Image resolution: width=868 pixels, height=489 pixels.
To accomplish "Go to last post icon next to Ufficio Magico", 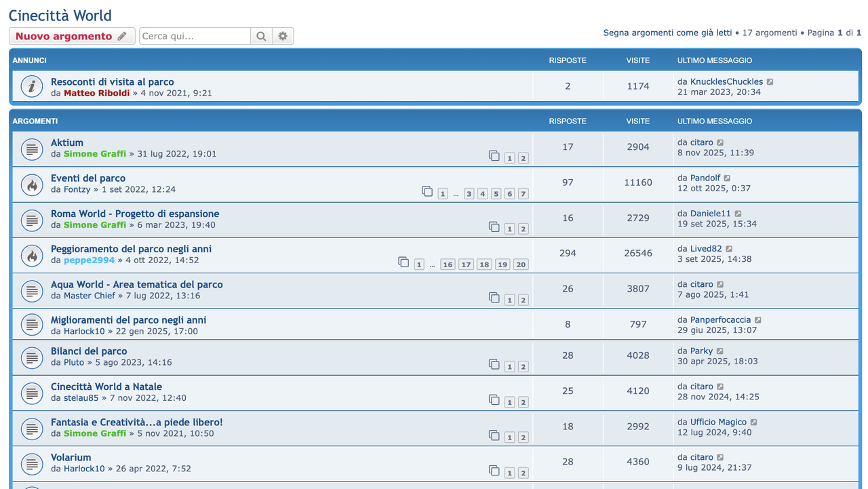I will point(753,423).
